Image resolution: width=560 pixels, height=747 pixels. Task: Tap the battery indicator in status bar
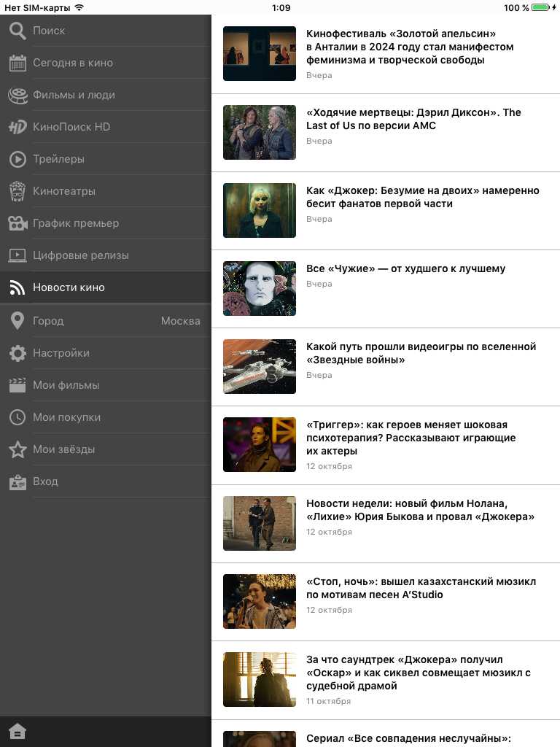click(x=540, y=7)
